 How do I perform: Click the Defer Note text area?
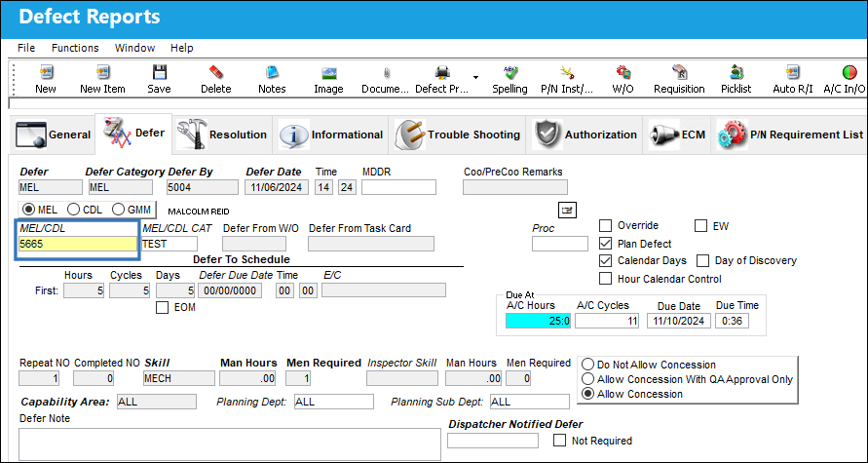(230, 444)
